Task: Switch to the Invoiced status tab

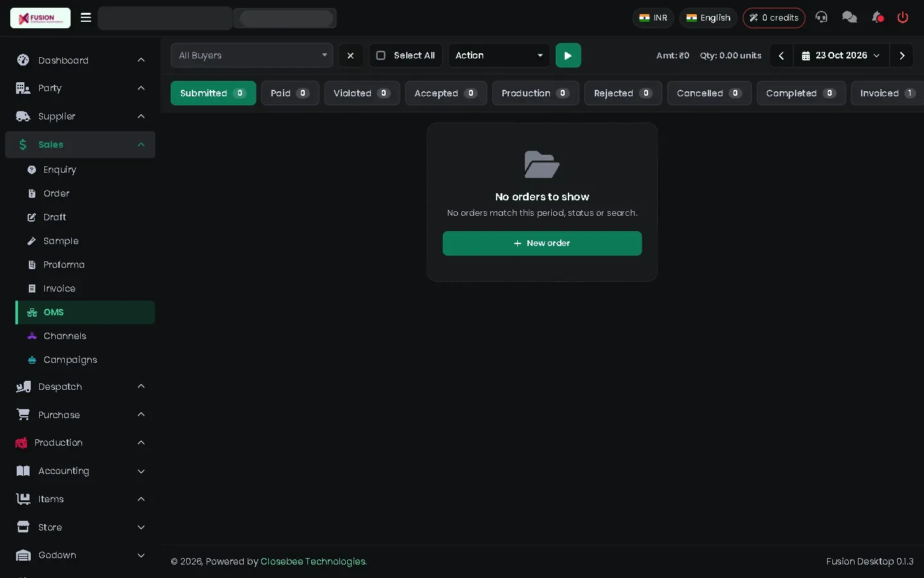Action: pos(887,93)
